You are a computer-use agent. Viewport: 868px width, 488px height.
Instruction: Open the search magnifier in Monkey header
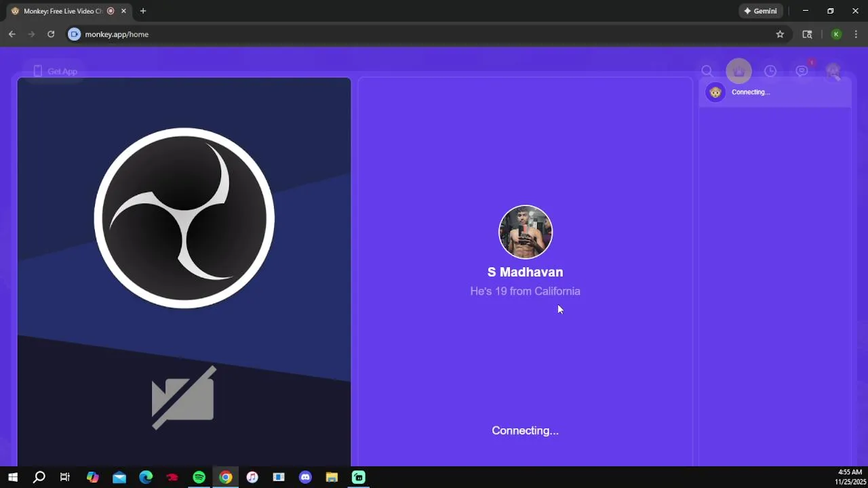click(707, 71)
